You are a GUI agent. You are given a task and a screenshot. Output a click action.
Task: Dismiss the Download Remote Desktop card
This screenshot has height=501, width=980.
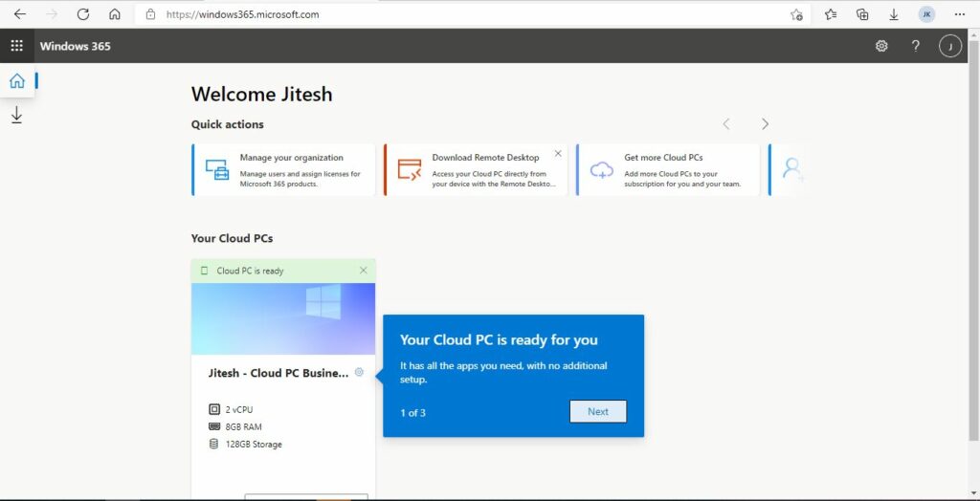[558, 153]
